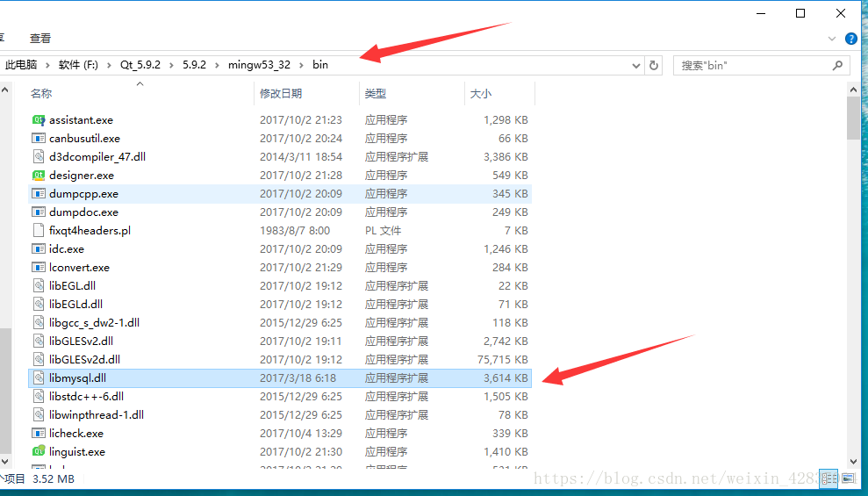Maximize the Explorer window
The height and width of the screenshot is (496, 868).
[x=800, y=13]
